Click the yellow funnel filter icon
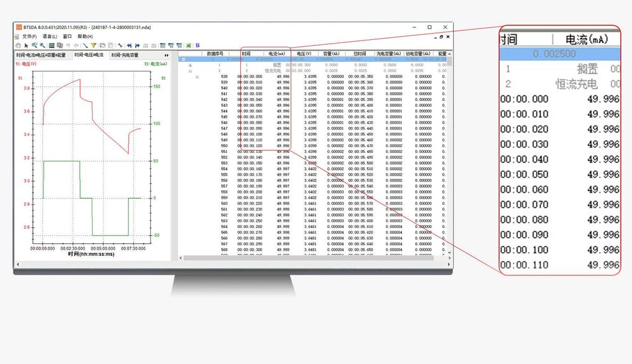The width and height of the screenshot is (632, 364). [x=94, y=45]
